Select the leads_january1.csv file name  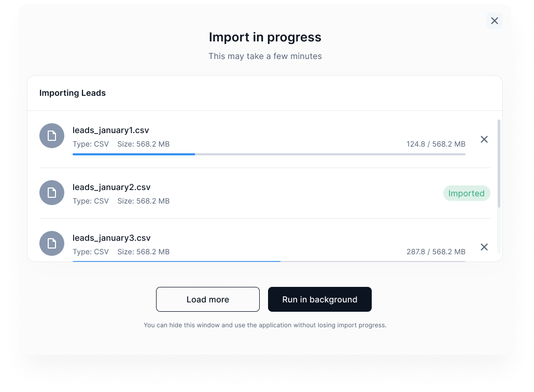coord(111,130)
